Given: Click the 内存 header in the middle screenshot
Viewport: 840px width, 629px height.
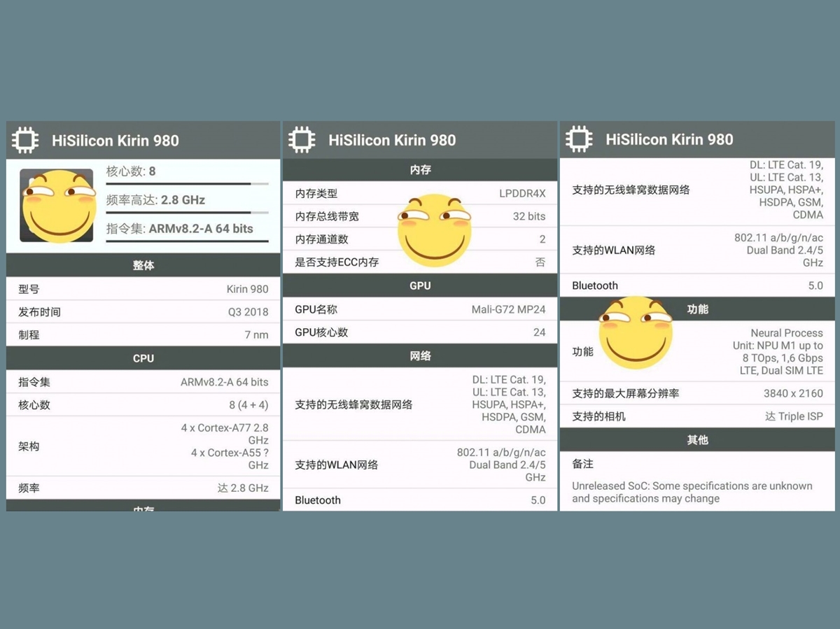Looking at the screenshot, I should click(x=420, y=170).
